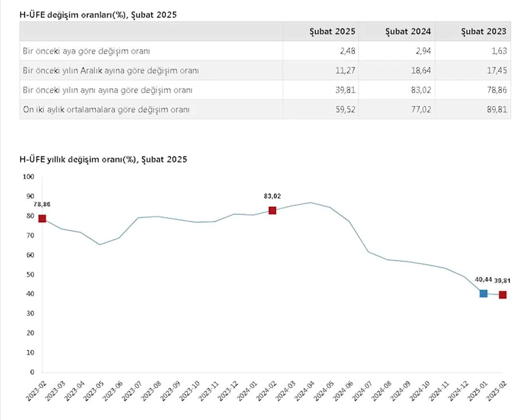Screen dimensions: 522x420
Task: Select the 59,52 cell in the table
Action: (345, 110)
